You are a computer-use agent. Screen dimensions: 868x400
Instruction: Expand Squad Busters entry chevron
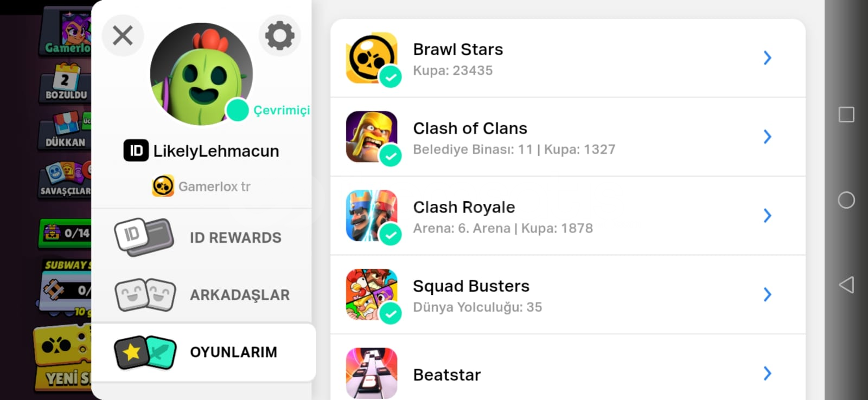(767, 294)
